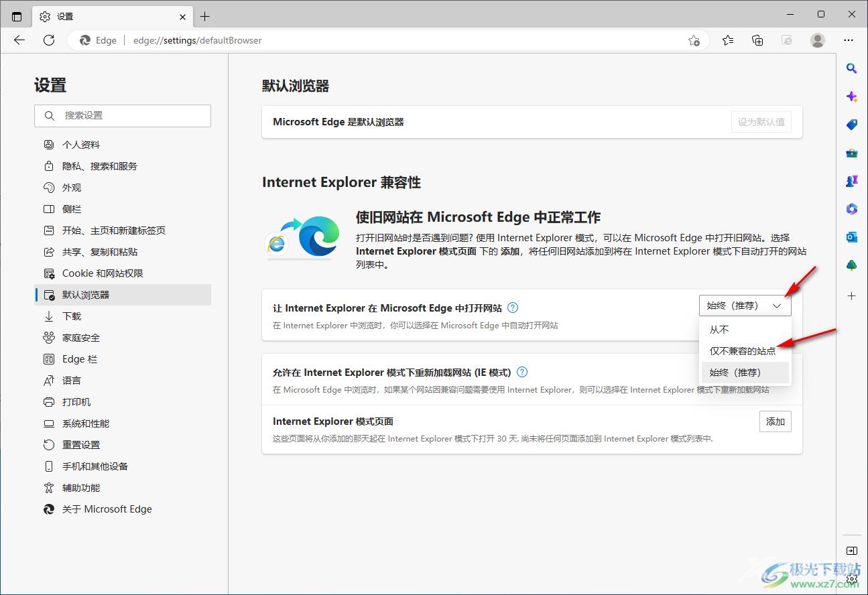This screenshot has height=595, width=868.
Task: Open the sidebar tree icon
Action: [852, 265]
